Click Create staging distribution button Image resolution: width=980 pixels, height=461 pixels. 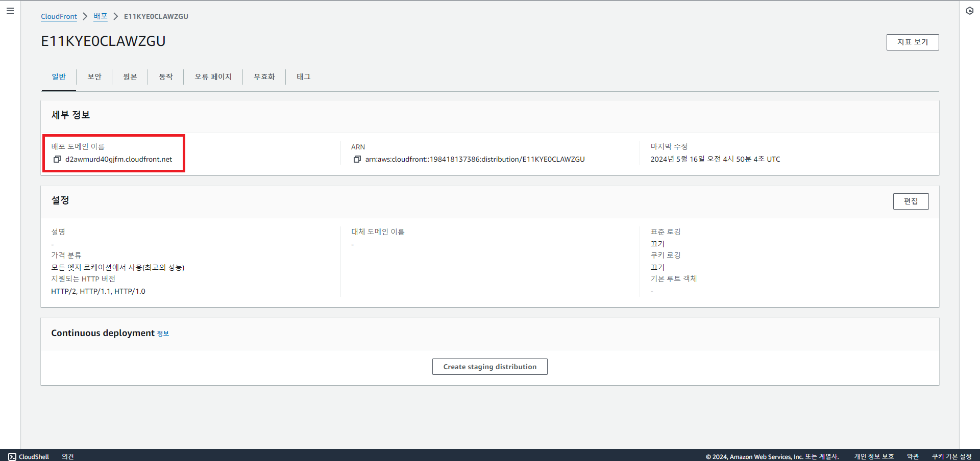(x=490, y=367)
